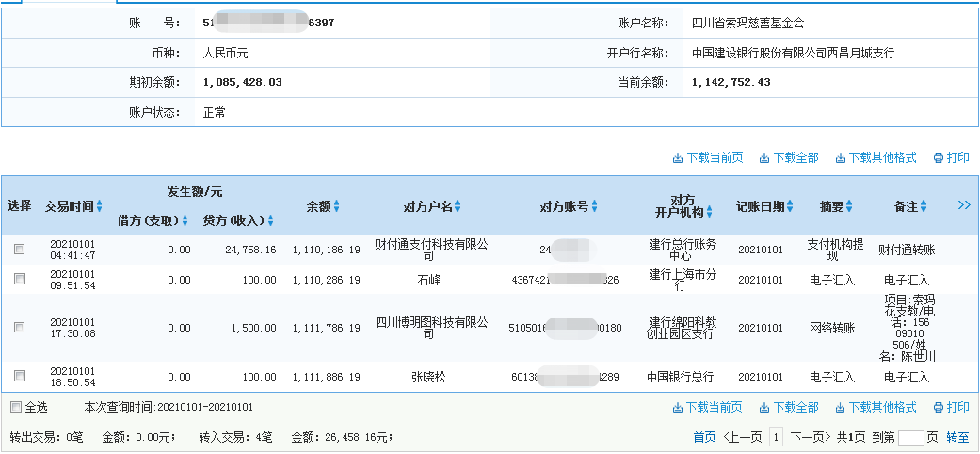The image size is (980, 454).
Task: Click credit amount 1,500.00
Action: pos(254,328)
